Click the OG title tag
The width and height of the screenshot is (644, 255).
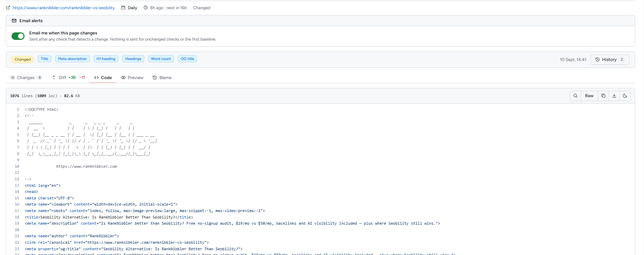click(x=187, y=59)
